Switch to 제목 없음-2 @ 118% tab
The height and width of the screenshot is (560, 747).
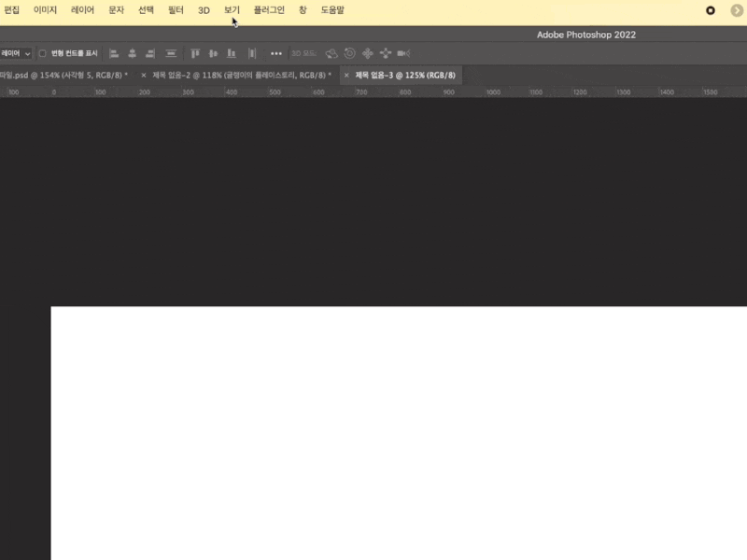[242, 76]
